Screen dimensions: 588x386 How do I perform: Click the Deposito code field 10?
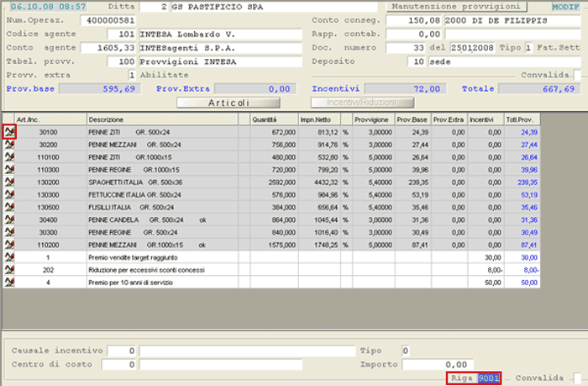pos(417,61)
